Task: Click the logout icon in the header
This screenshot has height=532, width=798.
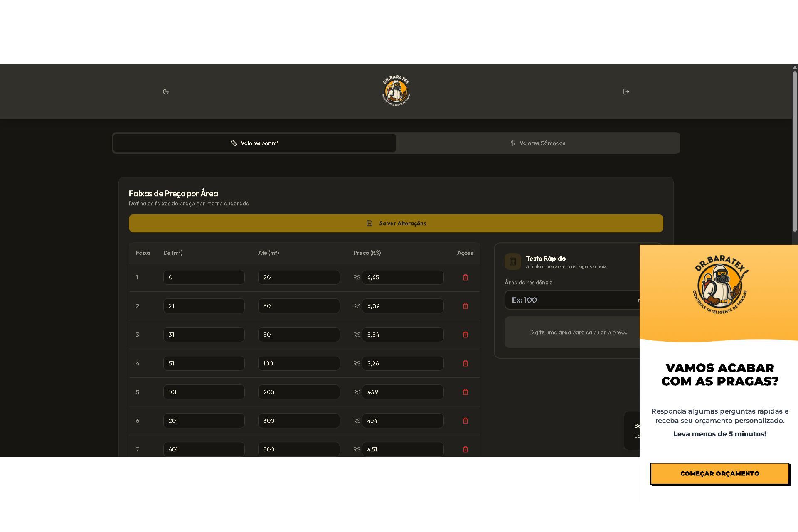Action: (x=626, y=91)
